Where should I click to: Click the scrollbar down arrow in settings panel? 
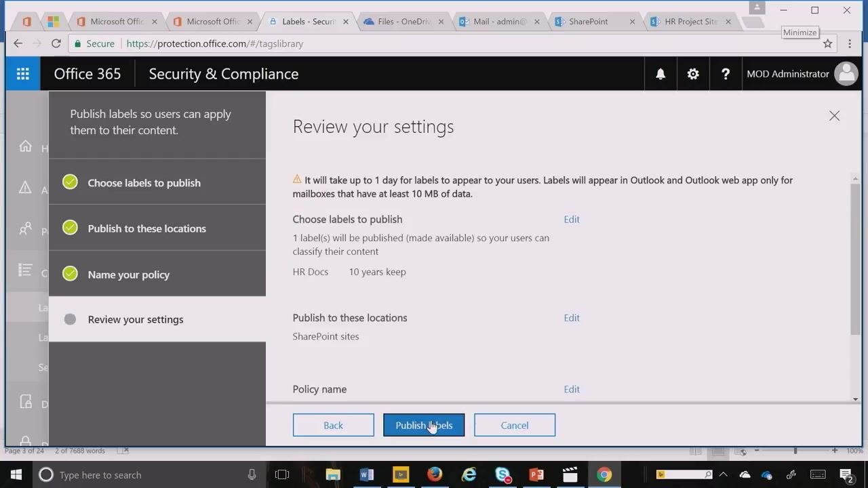(x=855, y=399)
